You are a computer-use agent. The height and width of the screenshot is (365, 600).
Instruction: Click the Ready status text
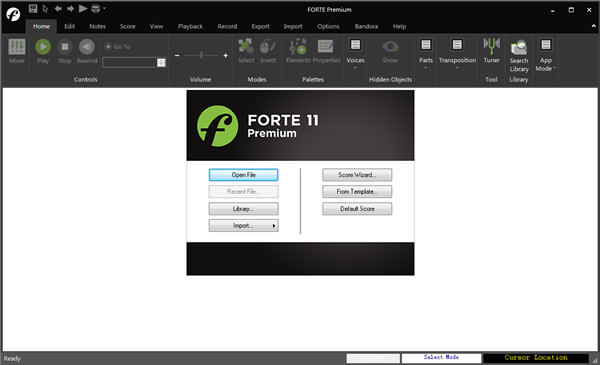(x=12, y=358)
